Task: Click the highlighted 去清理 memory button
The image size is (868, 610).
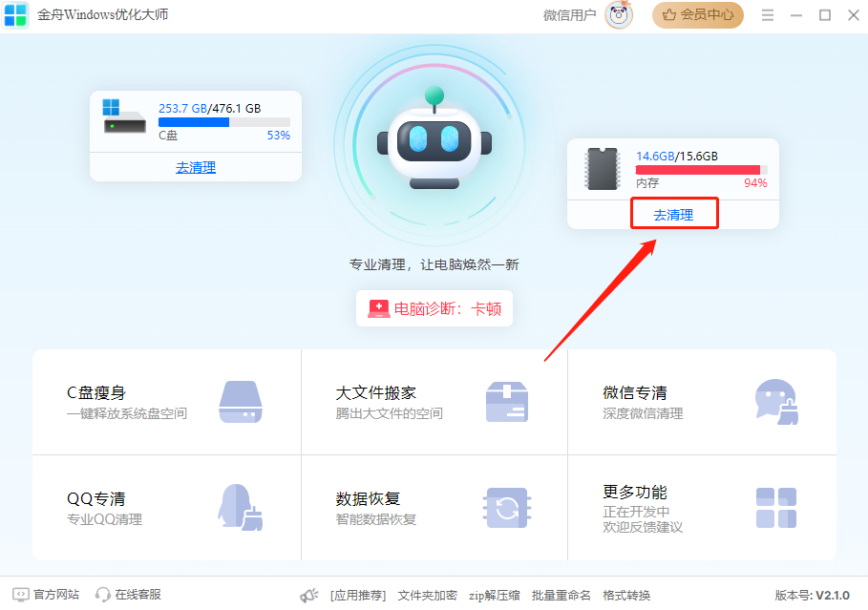Action: click(674, 214)
